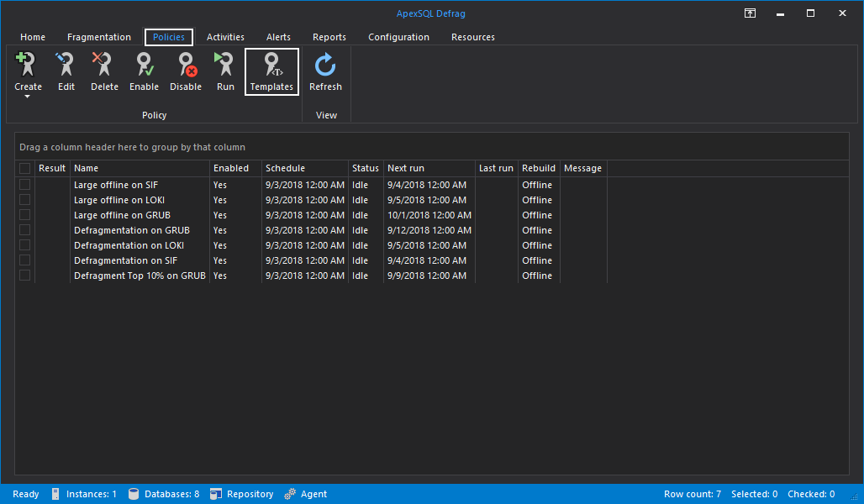This screenshot has height=504, width=864.
Task: Toggle the select-all header checkbox
Action: (x=25, y=169)
